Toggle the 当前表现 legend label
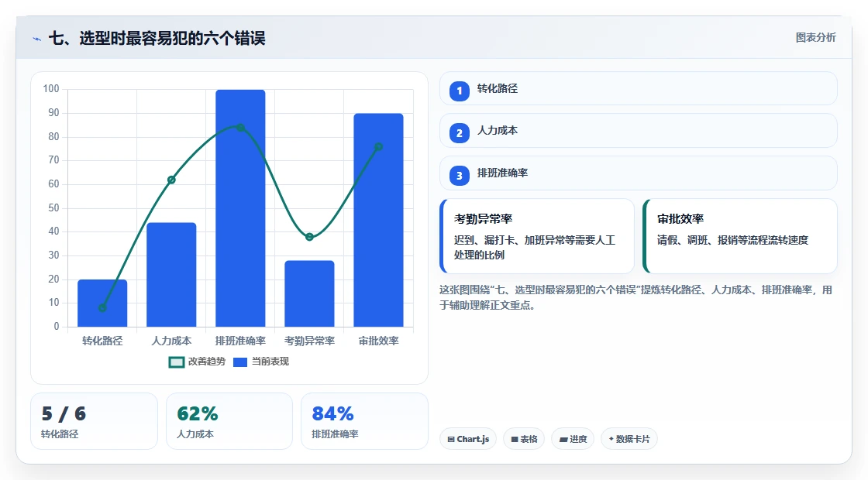This screenshot has height=480, width=868. [270, 361]
